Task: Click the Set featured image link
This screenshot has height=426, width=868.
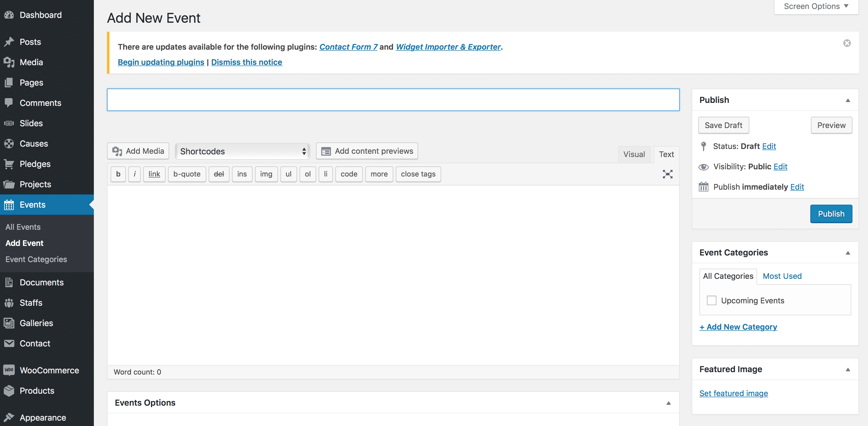Action: [733, 393]
